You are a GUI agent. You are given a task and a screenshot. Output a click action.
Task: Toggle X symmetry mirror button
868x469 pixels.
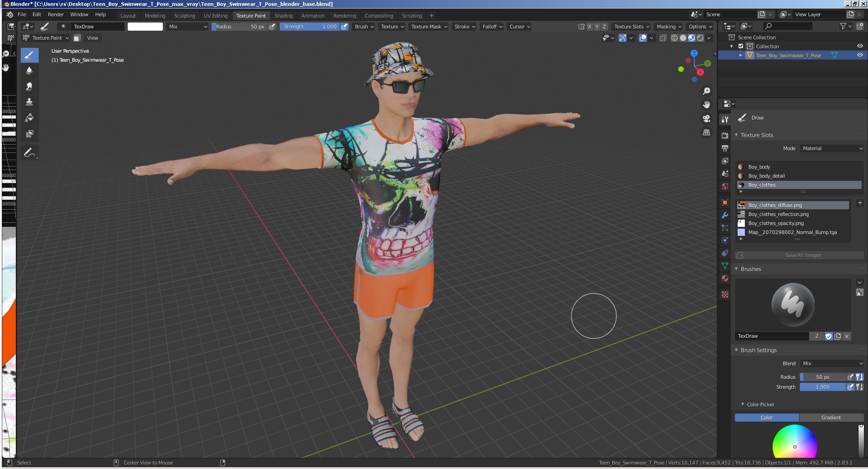(x=589, y=27)
